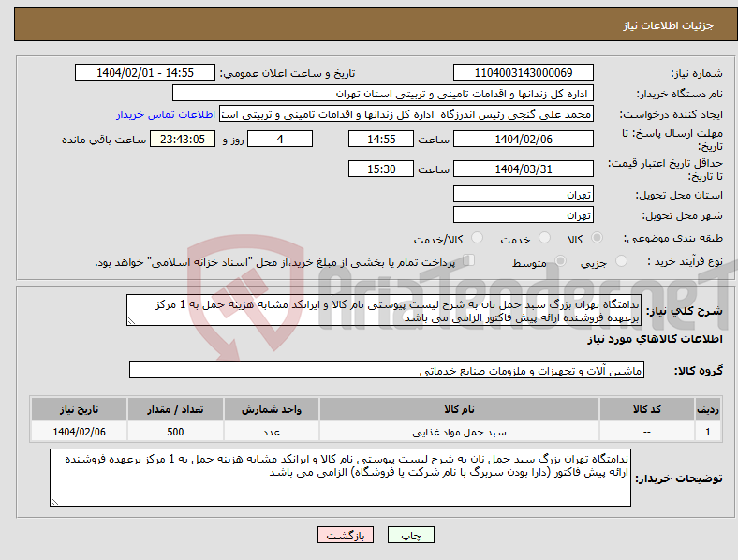738x560 pixels.
Task: Click the گروه کالا field ماشین آلات
Action: click(x=387, y=370)
